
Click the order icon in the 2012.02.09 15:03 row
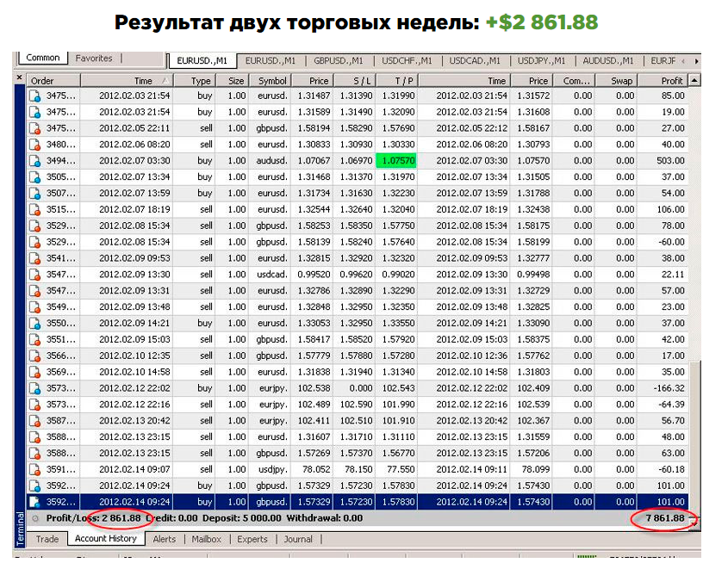(34, 339)
